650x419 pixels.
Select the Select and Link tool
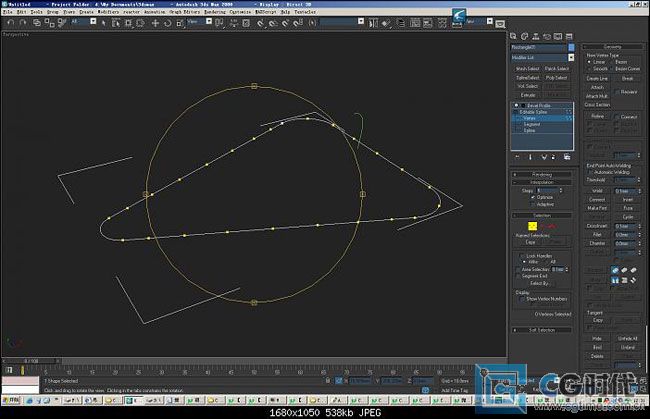pos(37,23)
